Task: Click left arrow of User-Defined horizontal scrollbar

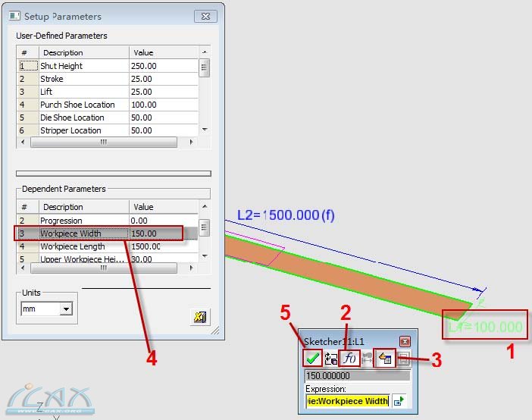Action: (x=23, y=142)
